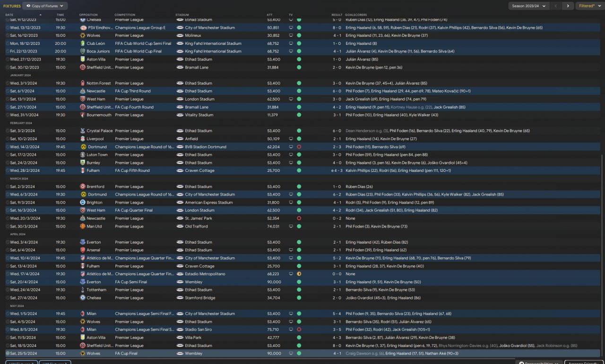Open the FIFA Club World Cup Final competition link

pyautogui.click(x=138, y=51)
